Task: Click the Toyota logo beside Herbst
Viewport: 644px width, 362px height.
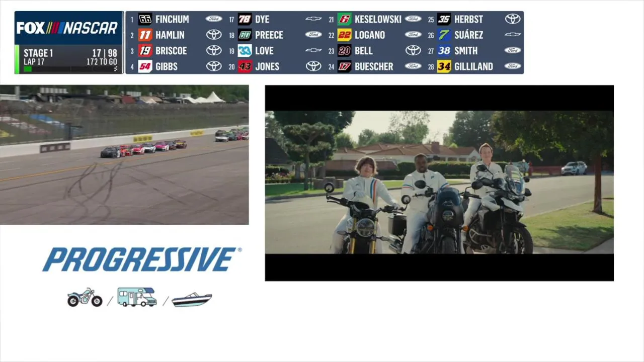Action: point(513,19)
